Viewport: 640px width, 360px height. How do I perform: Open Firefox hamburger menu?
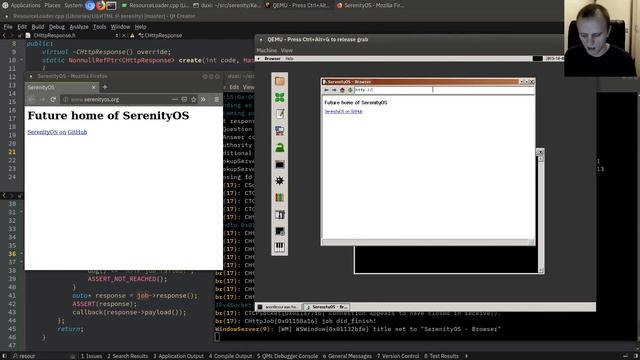[217, 99]
